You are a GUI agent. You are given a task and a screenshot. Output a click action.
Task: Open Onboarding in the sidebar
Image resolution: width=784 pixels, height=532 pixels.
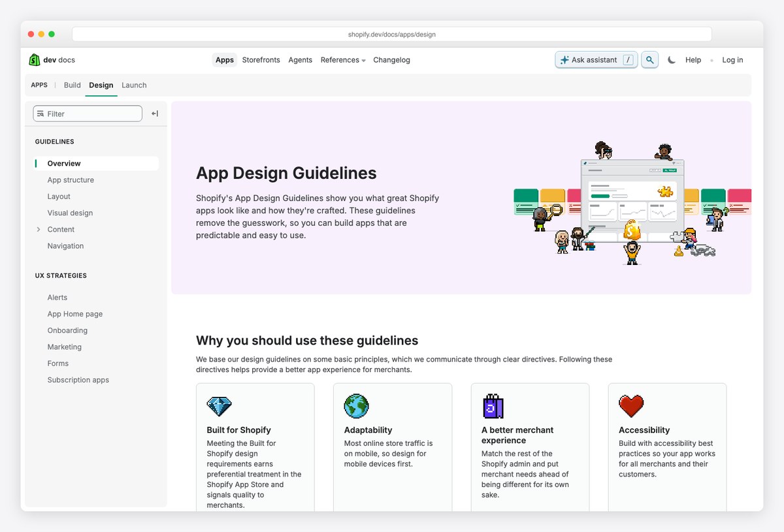[67, 330]
